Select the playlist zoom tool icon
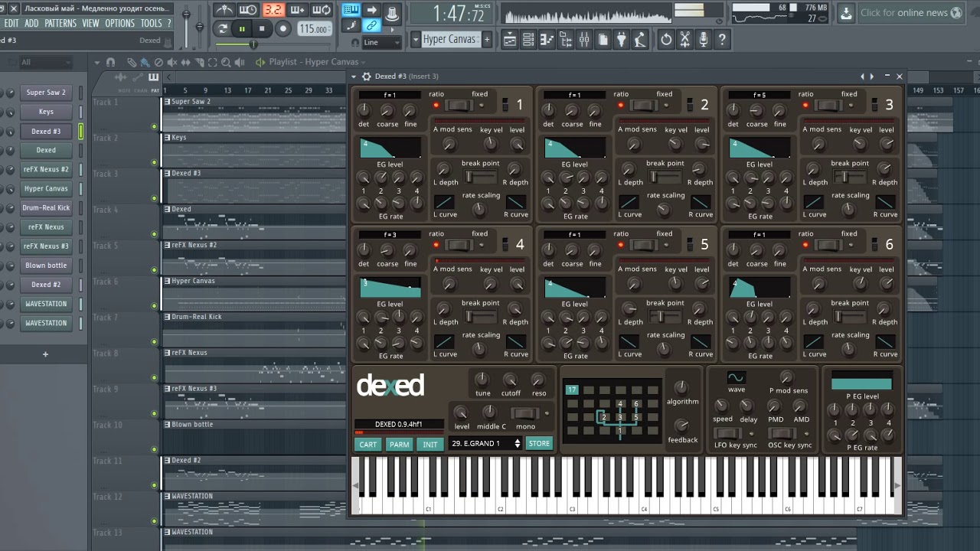Viewport: 980px width, 551px height. (x=226, y=62)
